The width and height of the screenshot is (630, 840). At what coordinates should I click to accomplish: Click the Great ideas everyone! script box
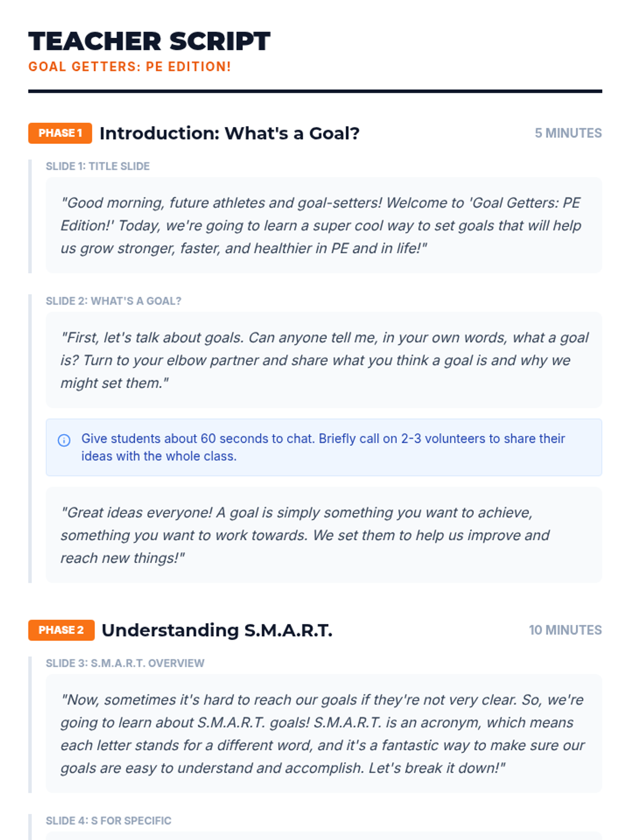coord(323,535)
